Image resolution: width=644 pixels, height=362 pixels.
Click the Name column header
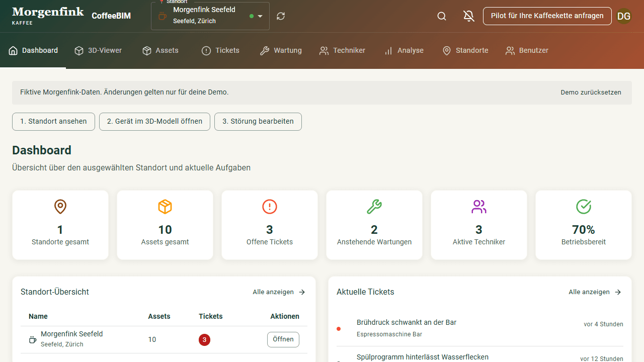(x=38, y=316)
